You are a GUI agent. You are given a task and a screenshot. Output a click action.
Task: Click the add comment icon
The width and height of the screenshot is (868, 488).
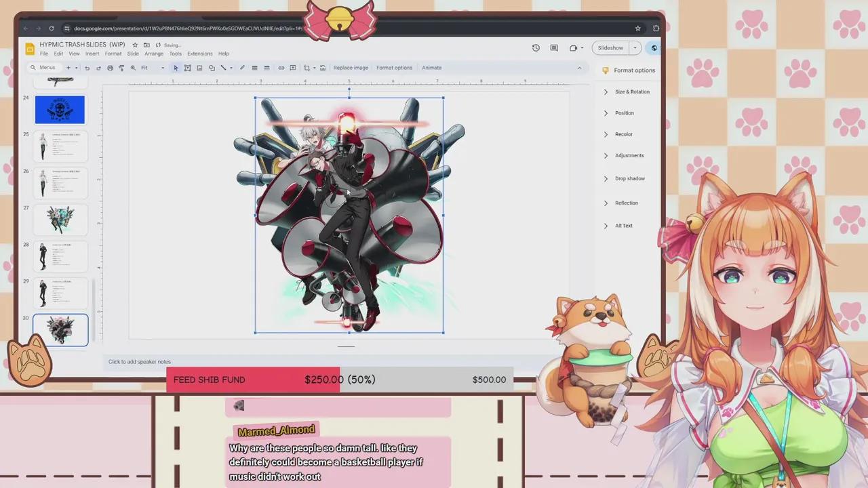[293, 68]
